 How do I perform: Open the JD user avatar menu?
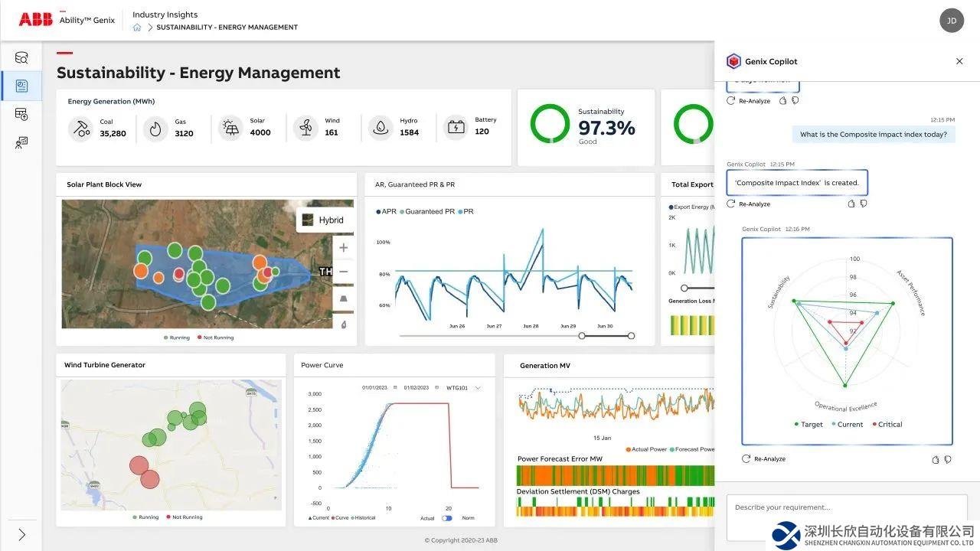click(x=952, y=21)
